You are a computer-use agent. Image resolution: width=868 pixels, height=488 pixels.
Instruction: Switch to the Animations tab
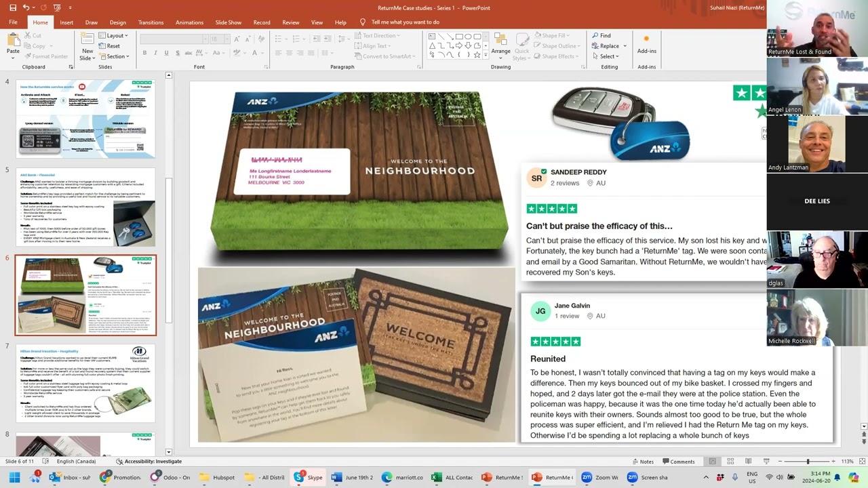pyautogui.click(x=190, y=22)
